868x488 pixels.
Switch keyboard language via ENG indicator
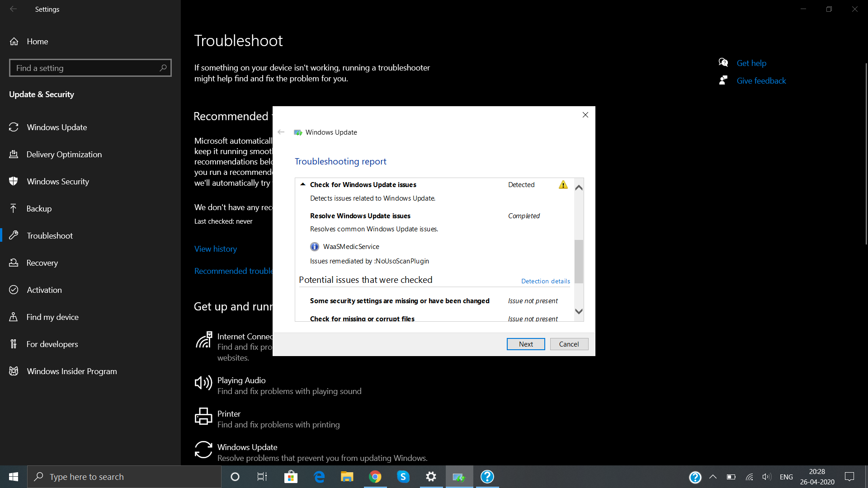click(787, 476)
